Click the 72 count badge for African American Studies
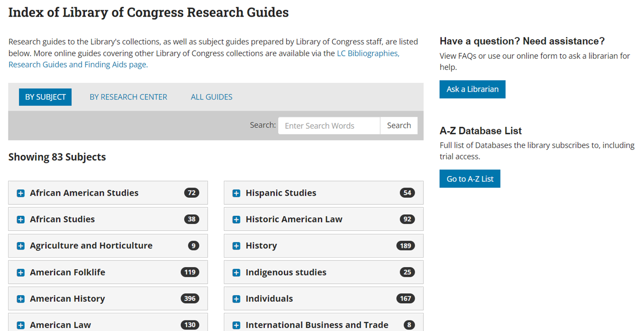644x331 pixels. [x=192, y=193]
